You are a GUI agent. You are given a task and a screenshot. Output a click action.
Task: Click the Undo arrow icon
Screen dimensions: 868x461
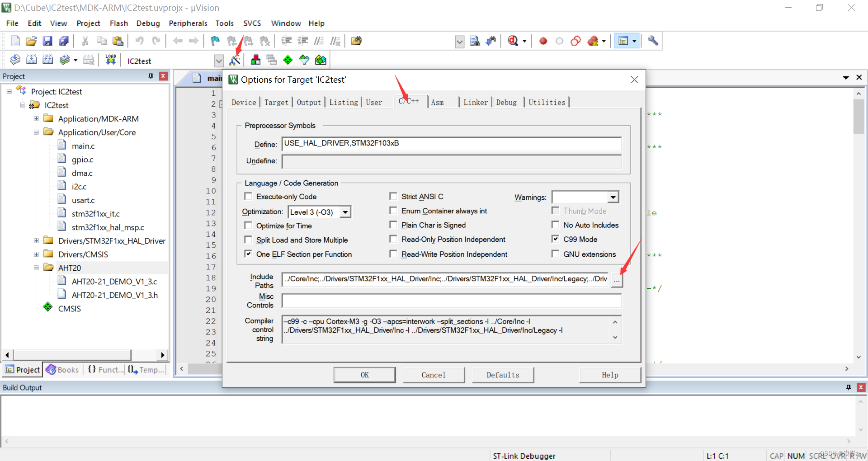[139, 41]
